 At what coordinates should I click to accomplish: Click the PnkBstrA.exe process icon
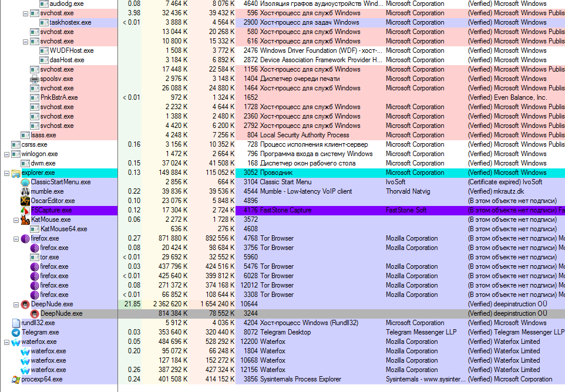pos(35,97)
